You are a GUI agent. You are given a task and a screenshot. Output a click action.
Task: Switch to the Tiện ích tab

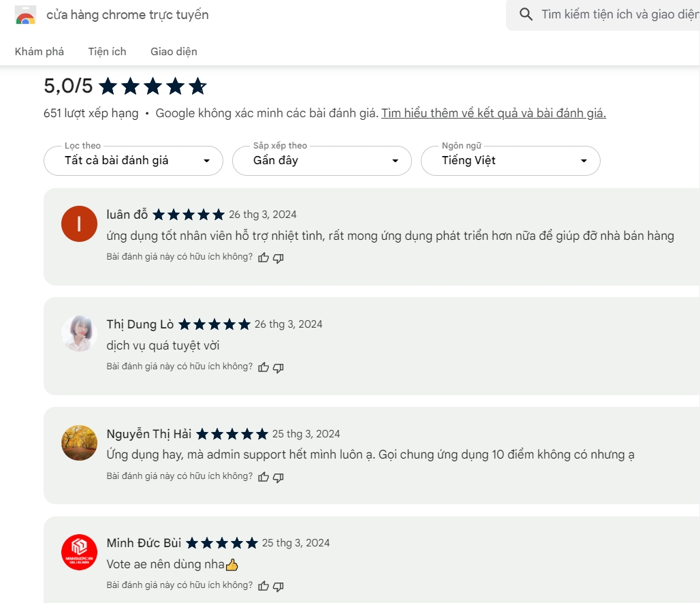(x=107, y=52)
